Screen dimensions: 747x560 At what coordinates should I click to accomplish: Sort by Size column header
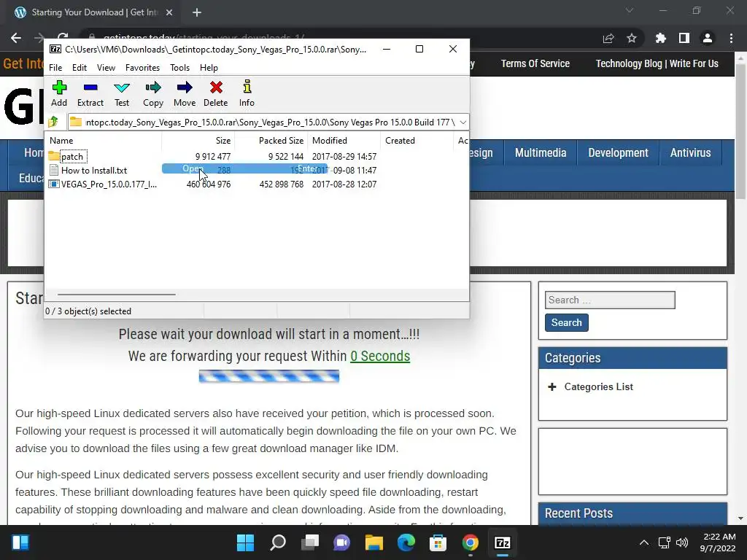pos(198,141)
